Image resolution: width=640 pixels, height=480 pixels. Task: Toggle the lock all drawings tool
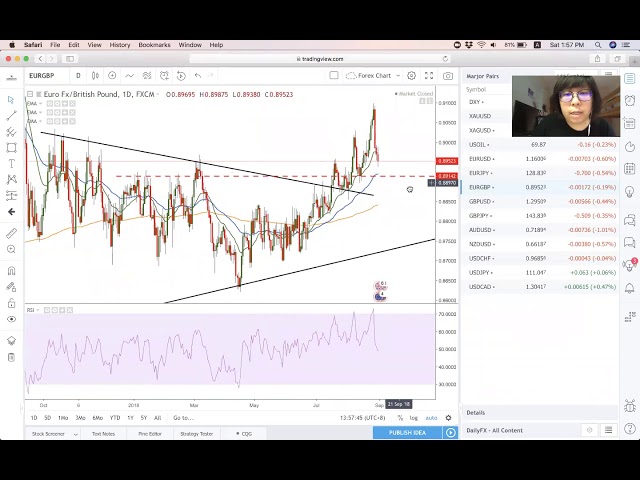(11, 305)
